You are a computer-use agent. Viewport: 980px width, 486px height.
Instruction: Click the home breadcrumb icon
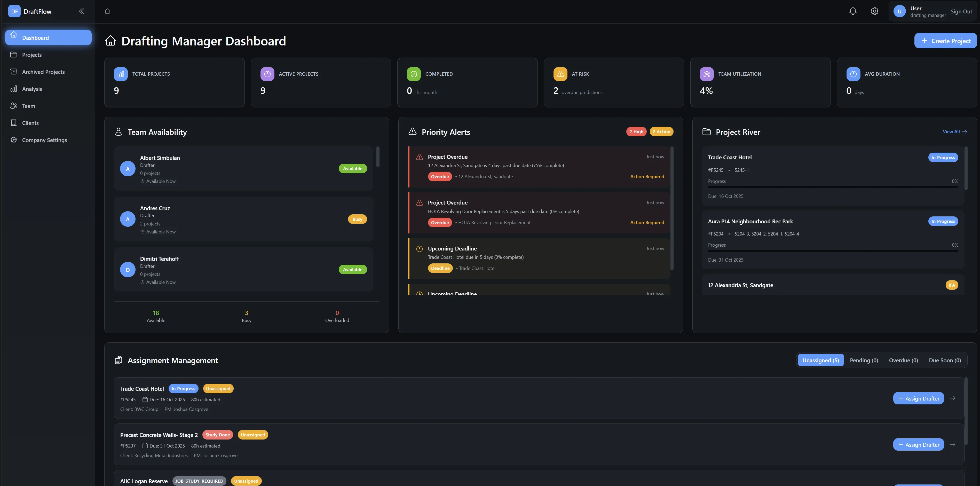click(x=107, y=11)
